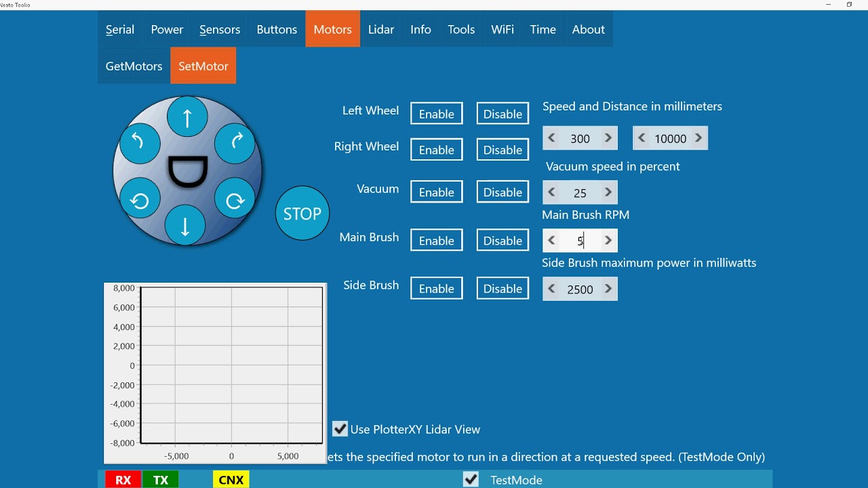Disable the Main Brush motor
Viewport: 868px width, 488px height.
[x=502, y=240]
